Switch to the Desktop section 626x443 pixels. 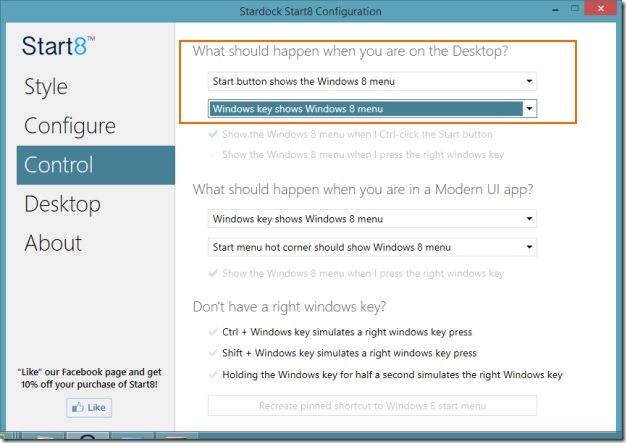[x=63, y=204]
